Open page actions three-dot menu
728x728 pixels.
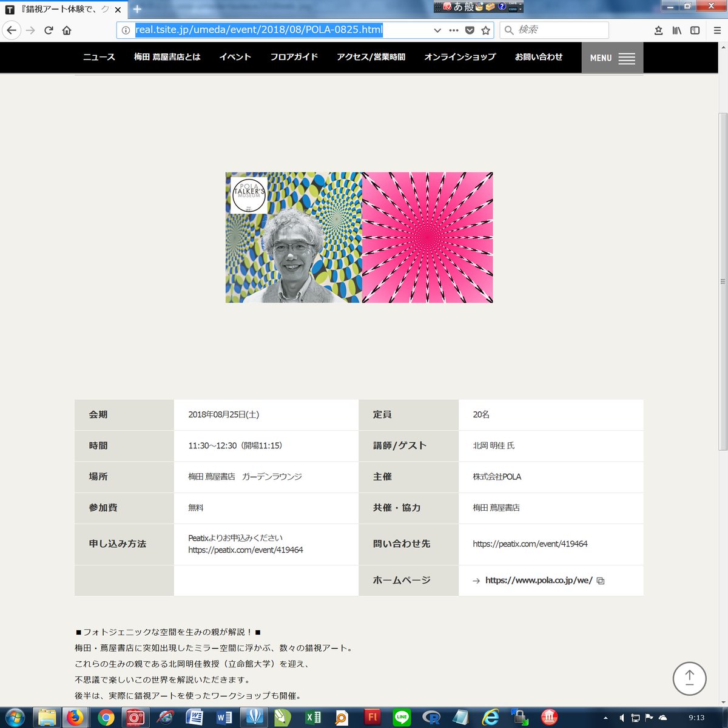pyautogui.click(x=454, y=30)
